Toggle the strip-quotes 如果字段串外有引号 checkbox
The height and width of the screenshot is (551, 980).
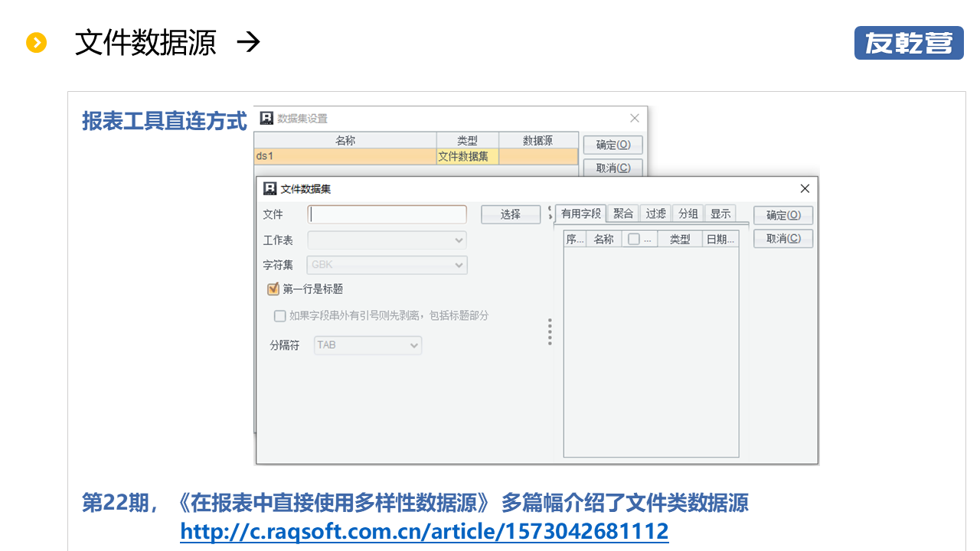pyautogui.click(x=279, y=315)
